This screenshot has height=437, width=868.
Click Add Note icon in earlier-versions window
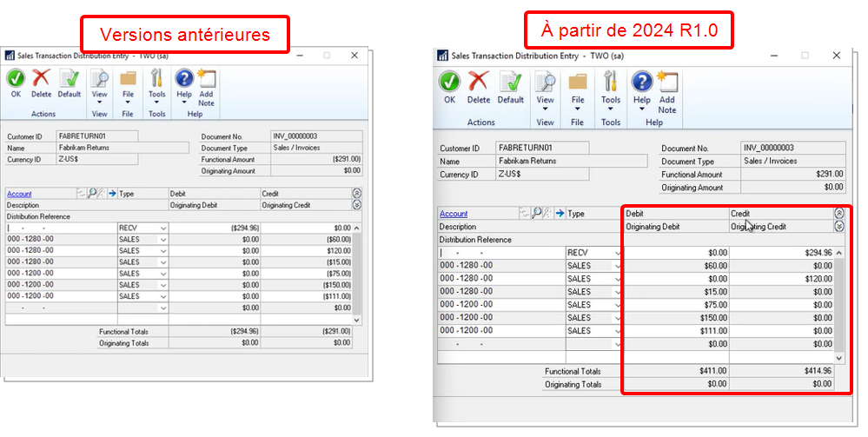pos(207,79)
